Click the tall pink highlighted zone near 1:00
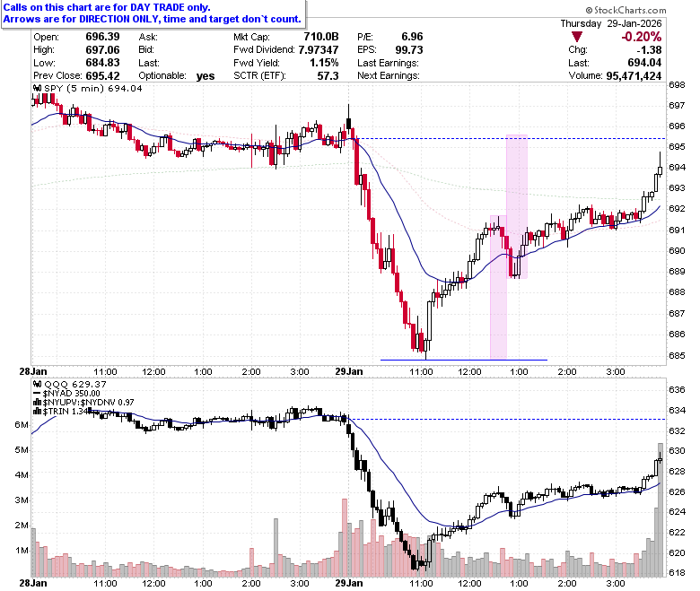The height and width of the screenshot is (591, 700). click(x=517, y=206)
